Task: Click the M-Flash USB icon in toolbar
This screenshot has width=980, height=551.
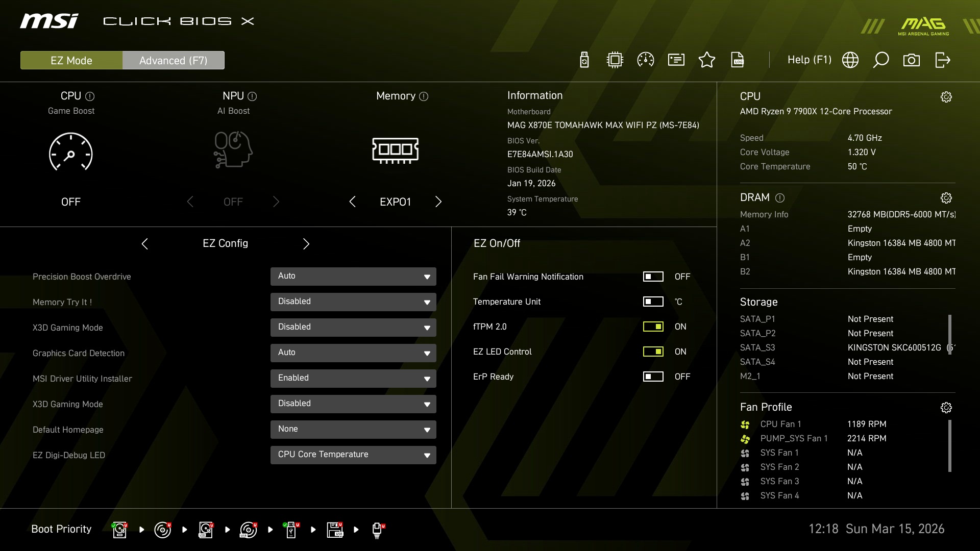Action: [x=584, y=60]
